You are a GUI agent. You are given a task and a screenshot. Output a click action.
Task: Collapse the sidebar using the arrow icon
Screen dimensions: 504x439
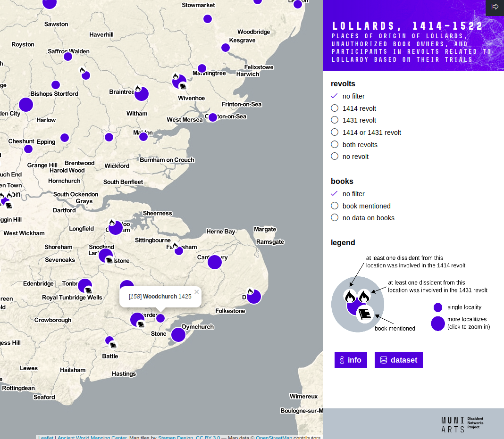tap(495, 7)
